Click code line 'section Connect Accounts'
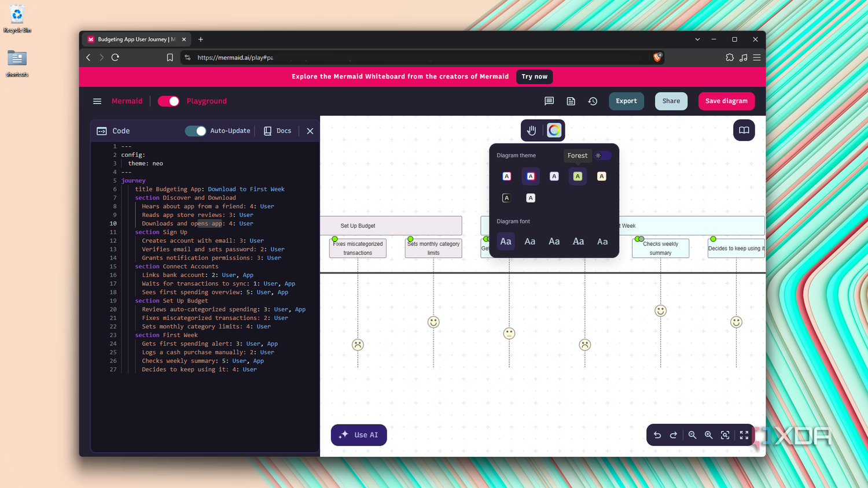 [176, 267]
